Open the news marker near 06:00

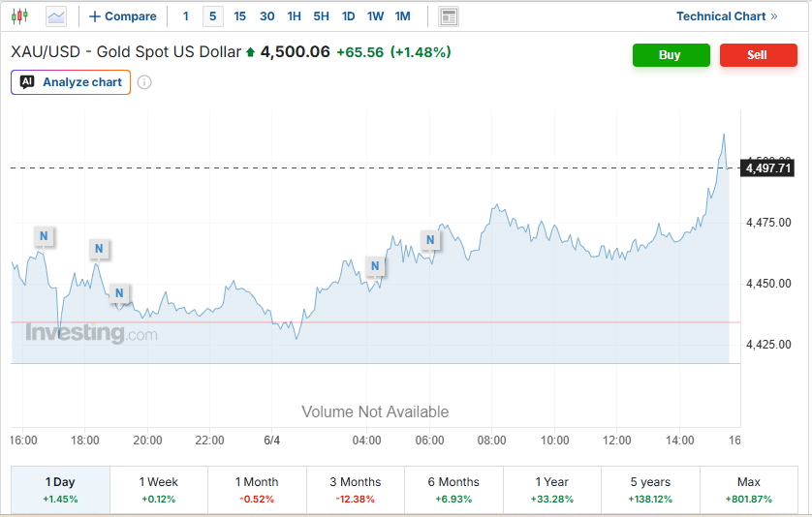pyautogui.click(x=430, y=240)
